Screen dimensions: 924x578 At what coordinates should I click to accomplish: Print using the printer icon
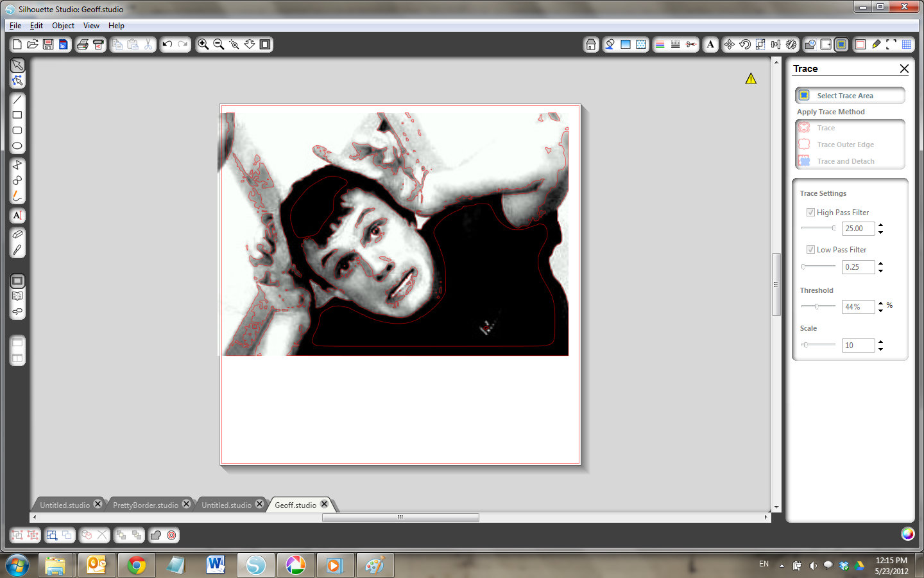click(83, 44)
